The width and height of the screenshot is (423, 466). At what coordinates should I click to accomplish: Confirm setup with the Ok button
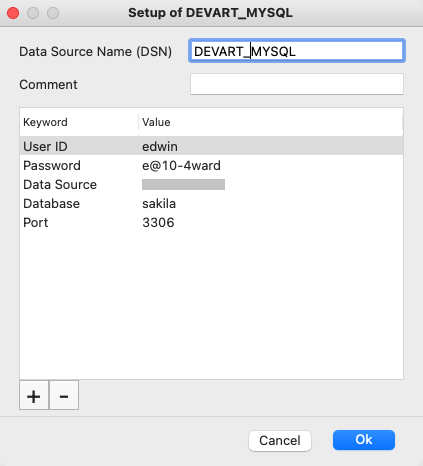364,440
